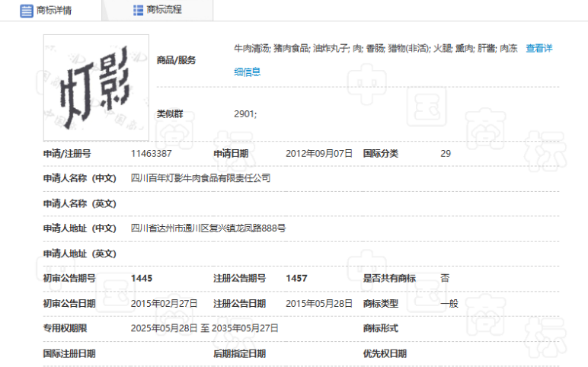This screenshot has height=367, width=588.
Task: Click the list icon beside 商标详情
Action: tap(26, 10)
